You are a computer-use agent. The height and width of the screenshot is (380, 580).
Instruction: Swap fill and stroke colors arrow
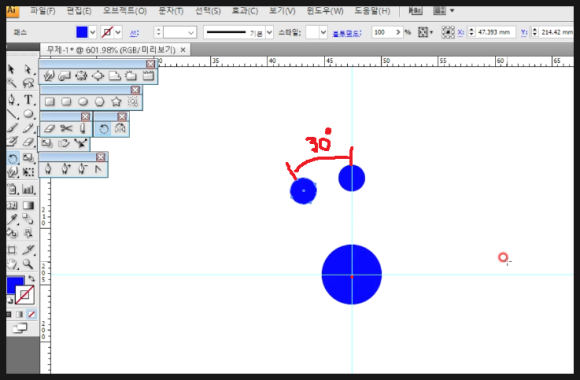[x=32, y=279]
